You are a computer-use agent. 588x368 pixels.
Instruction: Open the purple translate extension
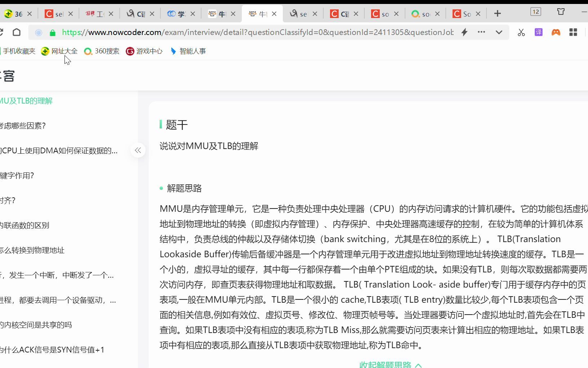tap(539, 32)
